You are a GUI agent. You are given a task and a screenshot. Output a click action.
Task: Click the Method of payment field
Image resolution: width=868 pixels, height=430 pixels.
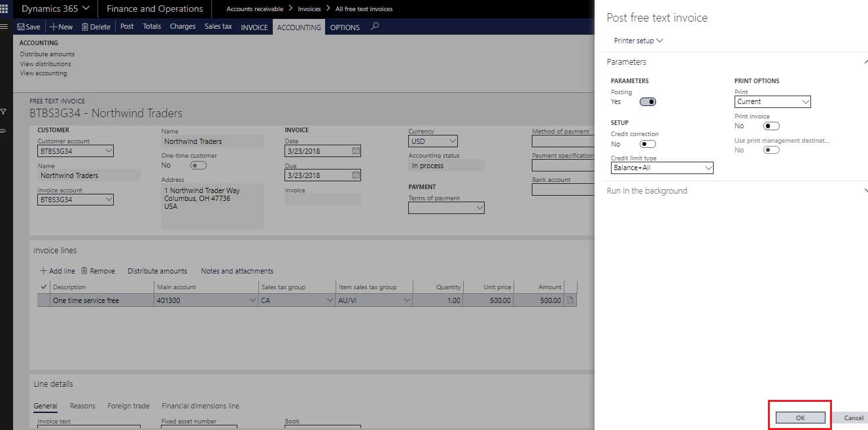pos(563,141)
